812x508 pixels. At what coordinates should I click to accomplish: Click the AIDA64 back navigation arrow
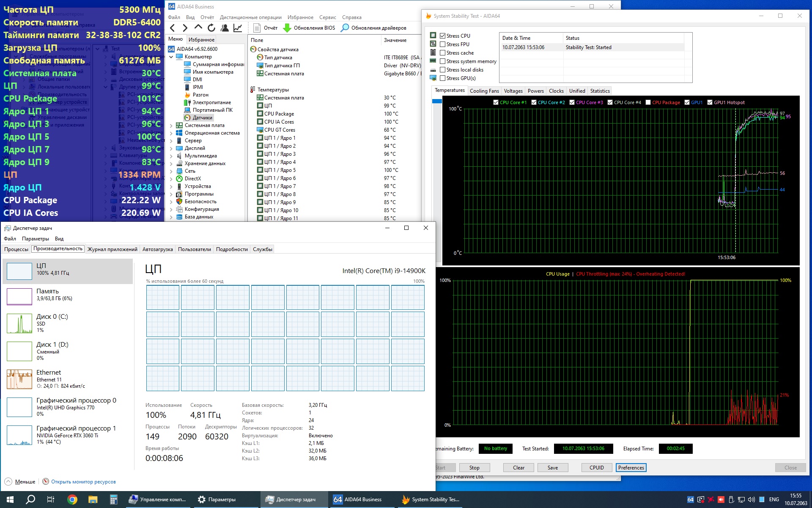[172, 28]
